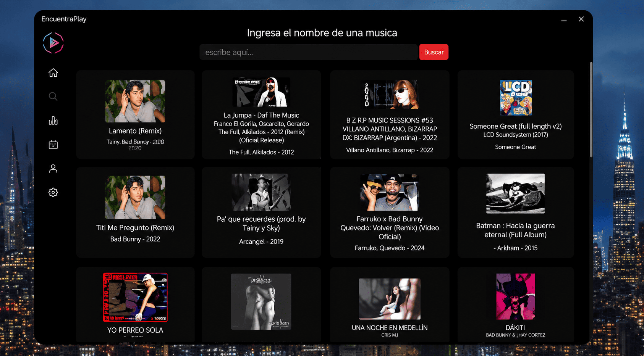Click 'LCD Soundsystem (2017)' text

[516, 135]
